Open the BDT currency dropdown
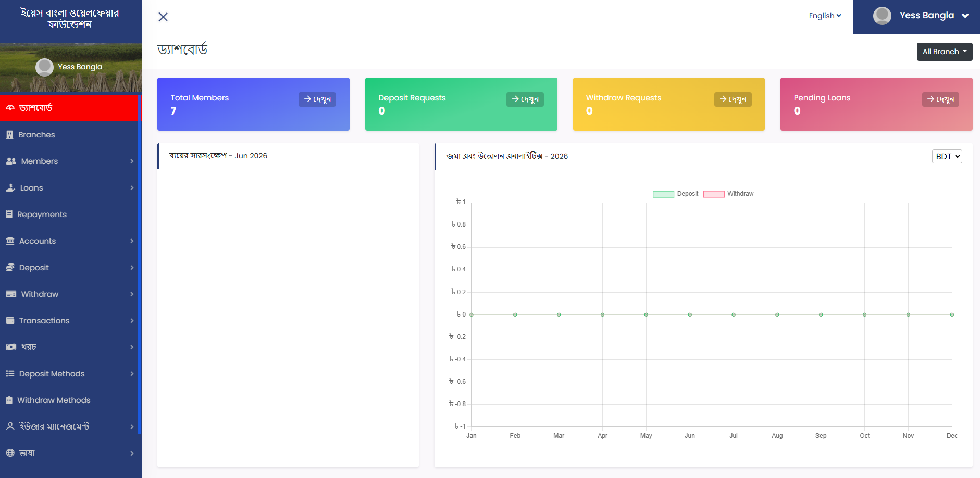This screenshot has width=980, height=478. click(947, 156)
